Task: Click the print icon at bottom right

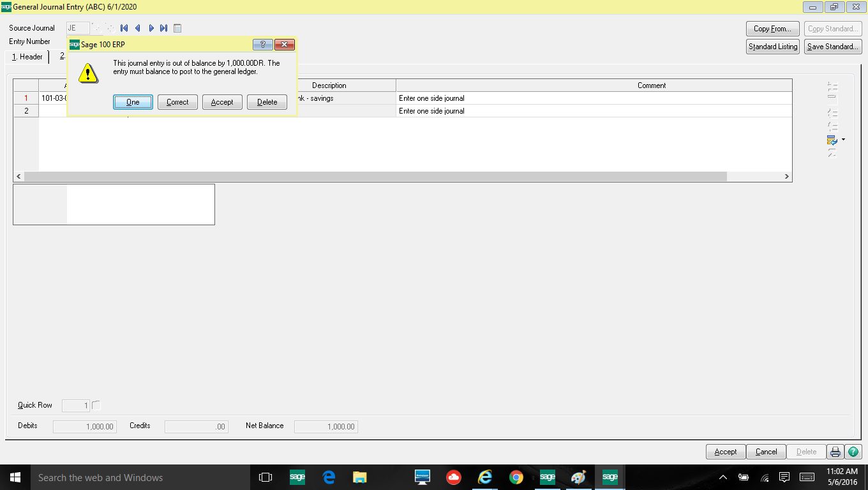Action: [x=835, y=452]
